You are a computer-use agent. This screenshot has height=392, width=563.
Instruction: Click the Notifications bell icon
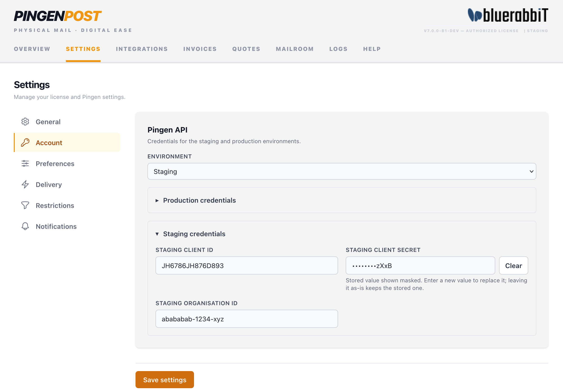(25, 226)
